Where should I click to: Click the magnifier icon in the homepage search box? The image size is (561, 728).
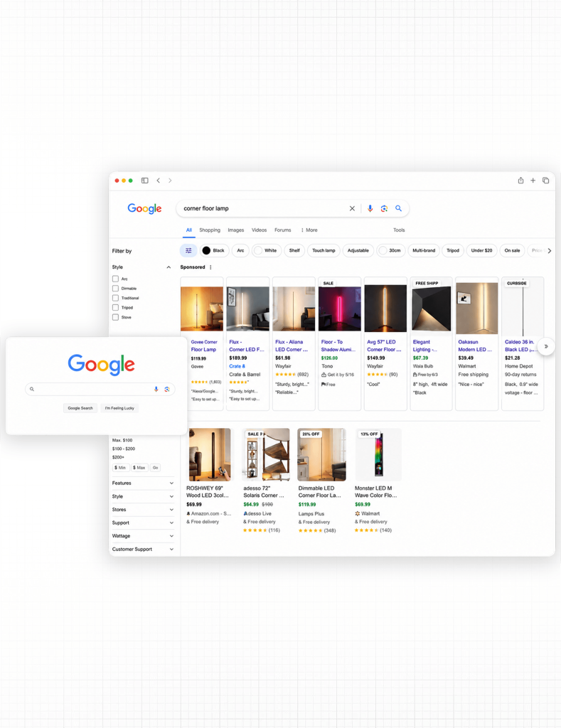[x=32, y=389]
